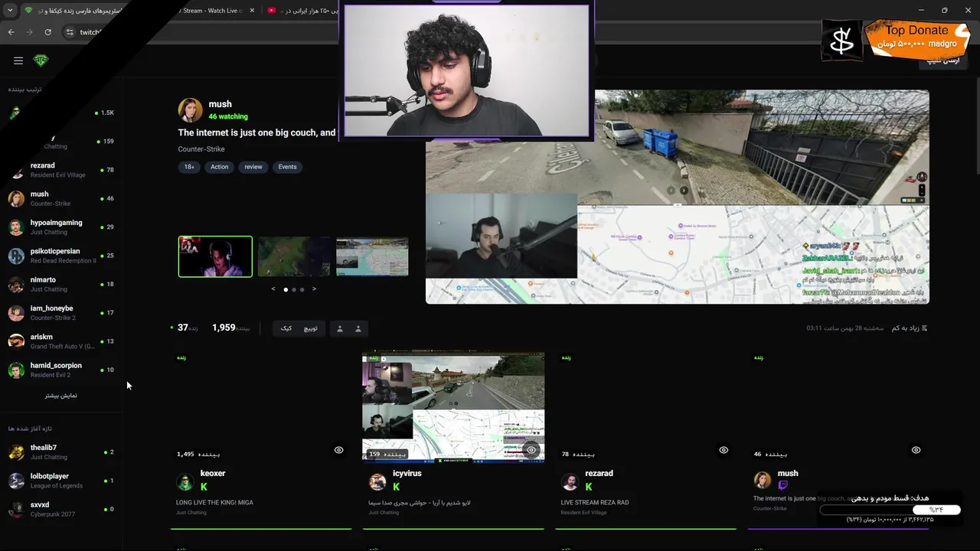Select the League of Legends carousel thumbnail
This screenshot has height=551, width=980.
coord(294,256)
